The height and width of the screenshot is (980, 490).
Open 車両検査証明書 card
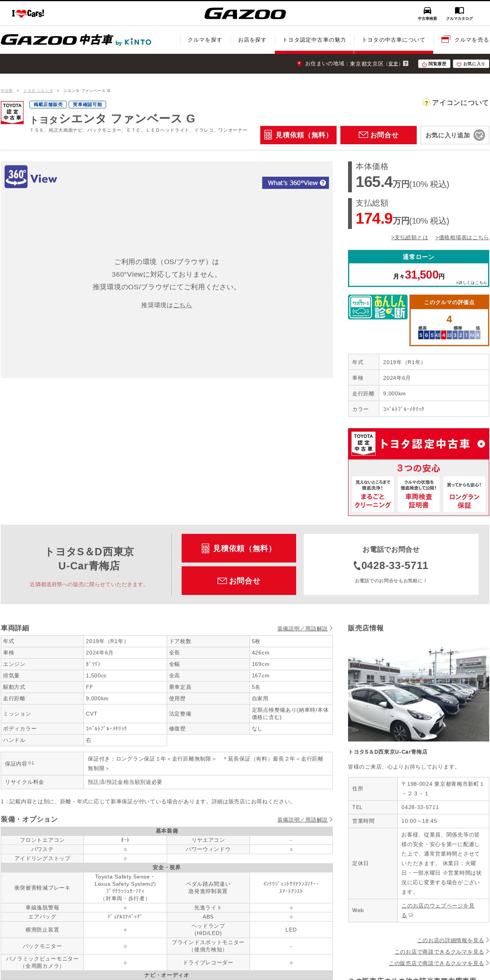click(x=419, y=494)
